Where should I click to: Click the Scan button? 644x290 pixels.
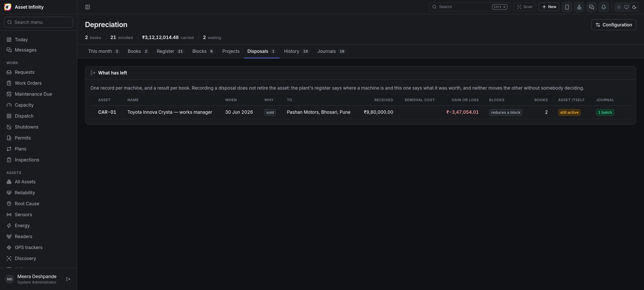point(525,7)
